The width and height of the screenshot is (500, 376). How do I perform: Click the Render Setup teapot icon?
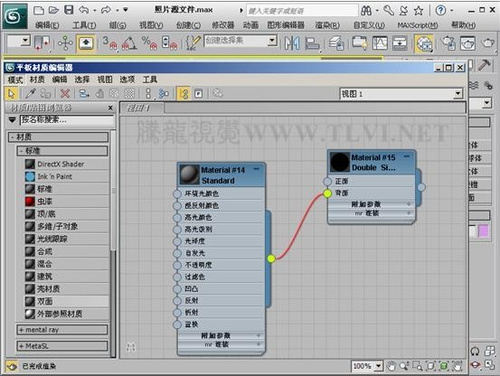tap(448, 43)
